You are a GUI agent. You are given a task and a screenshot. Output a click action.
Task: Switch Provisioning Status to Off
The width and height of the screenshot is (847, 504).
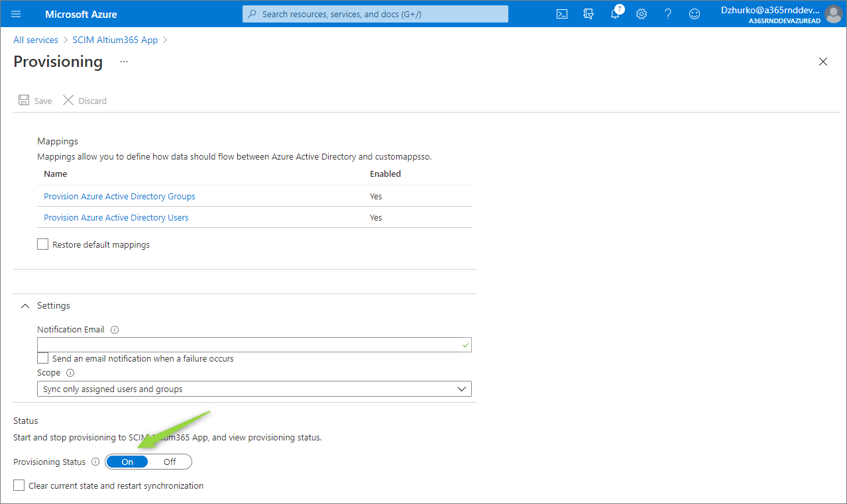(x=170, y=462)
